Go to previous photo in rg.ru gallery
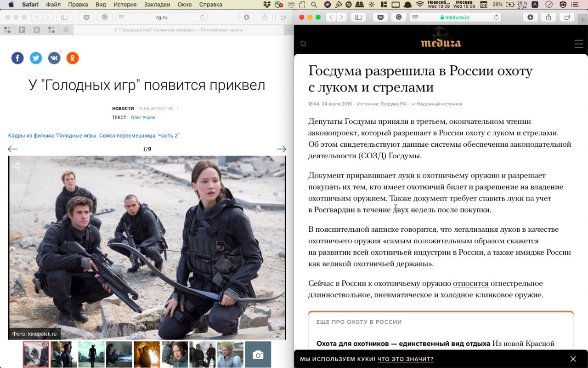This screenshot has height=368, width=588. click(x=12, y=149)
